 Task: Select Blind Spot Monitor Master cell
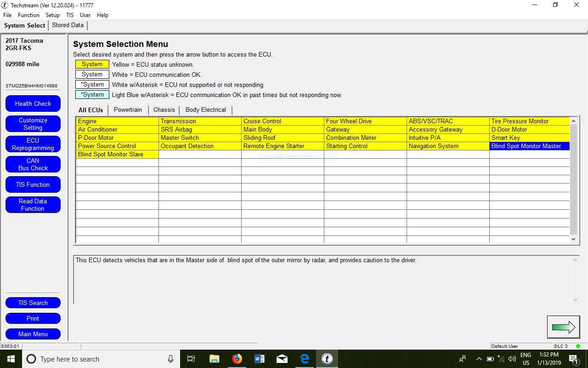(x=530, y=146)
